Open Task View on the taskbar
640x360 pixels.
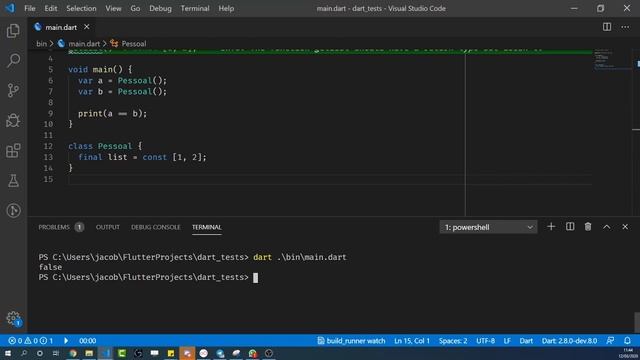[56, 353]
